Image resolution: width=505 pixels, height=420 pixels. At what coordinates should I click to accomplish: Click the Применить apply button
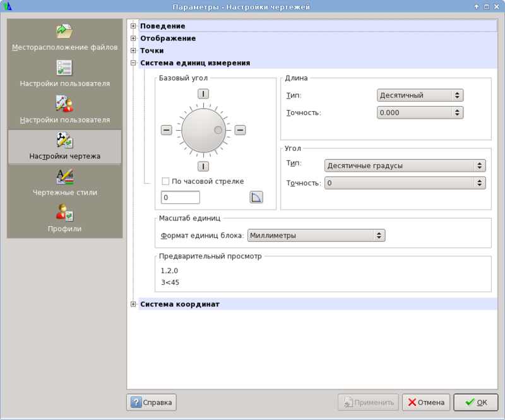[368, 402]
